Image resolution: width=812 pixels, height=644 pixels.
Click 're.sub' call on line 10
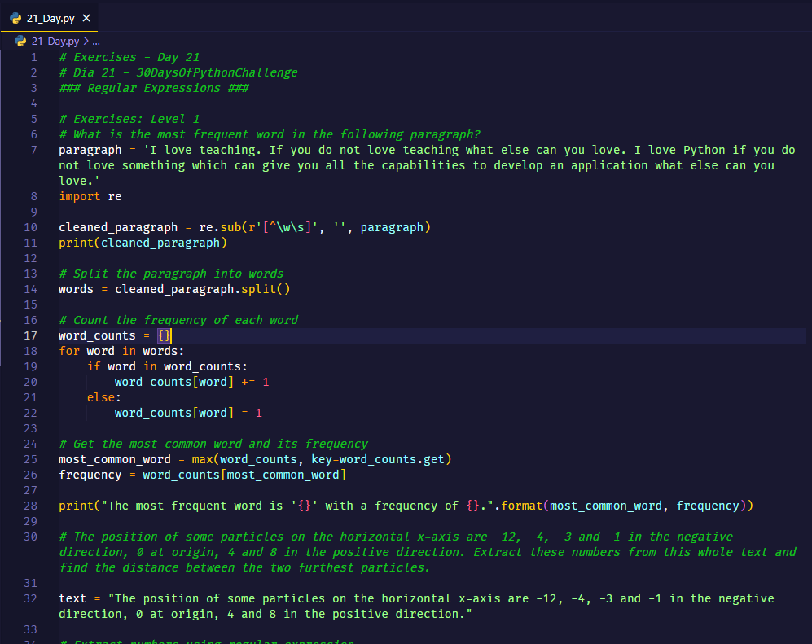pyautogui.click(x=220, y=227)
